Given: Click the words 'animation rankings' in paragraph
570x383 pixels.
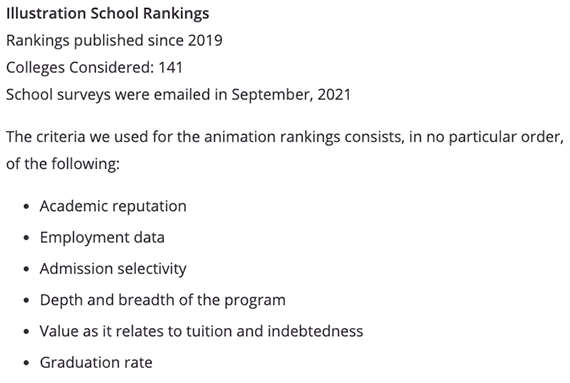Looking at the screenshot, I should pos(272,137).
